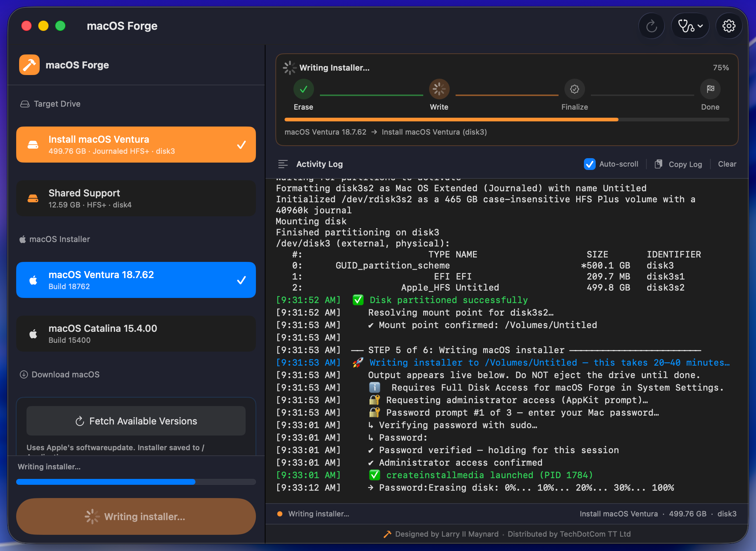
Task: Toggle the Auto-scroll checkbox
Action: [x=589, y=164]
